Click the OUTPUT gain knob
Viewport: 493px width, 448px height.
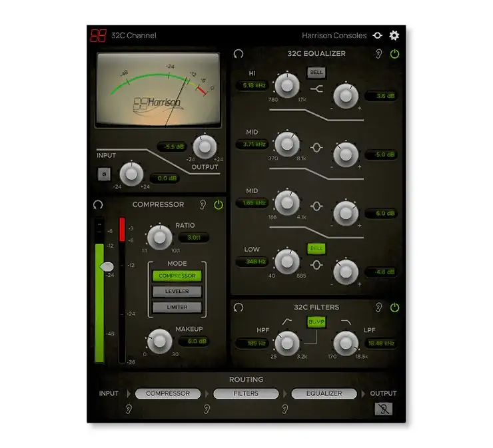coord(205,146)
